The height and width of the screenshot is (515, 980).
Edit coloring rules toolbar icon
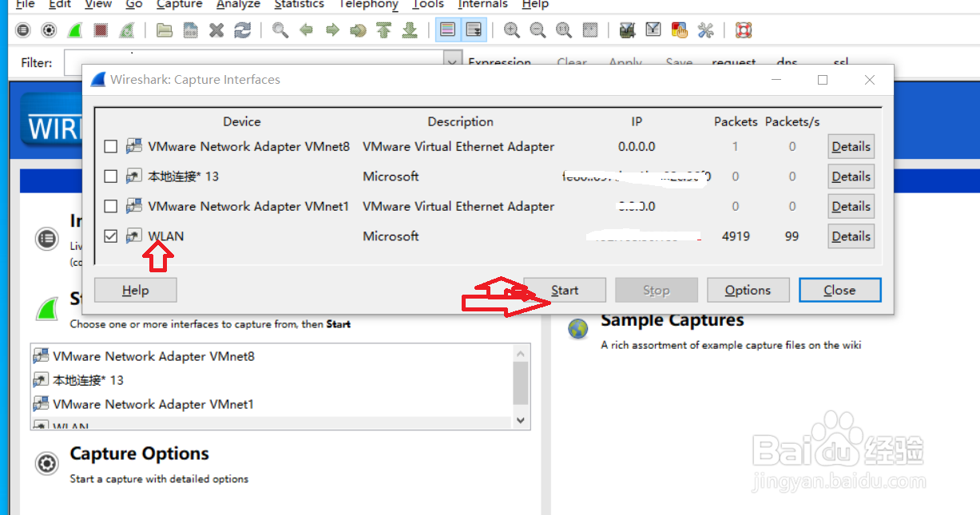click(680, 30)
